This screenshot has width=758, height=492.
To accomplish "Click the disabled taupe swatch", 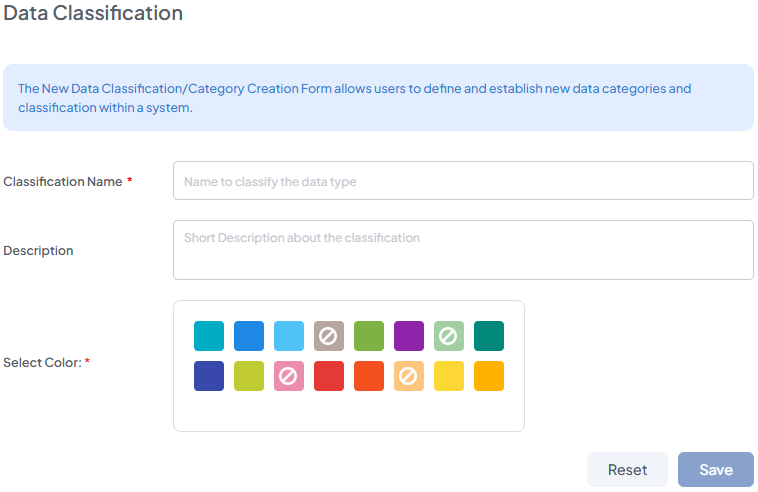I will pos(329,336).
